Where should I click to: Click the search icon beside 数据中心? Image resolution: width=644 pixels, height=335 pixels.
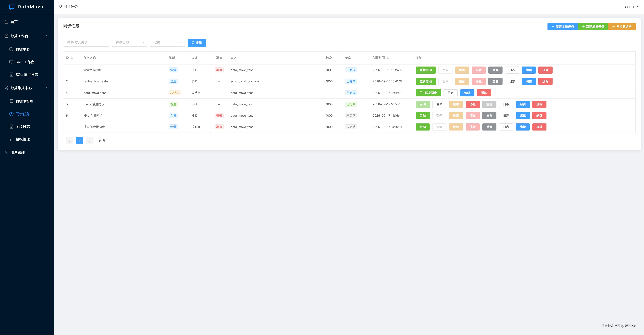(11, 49)
